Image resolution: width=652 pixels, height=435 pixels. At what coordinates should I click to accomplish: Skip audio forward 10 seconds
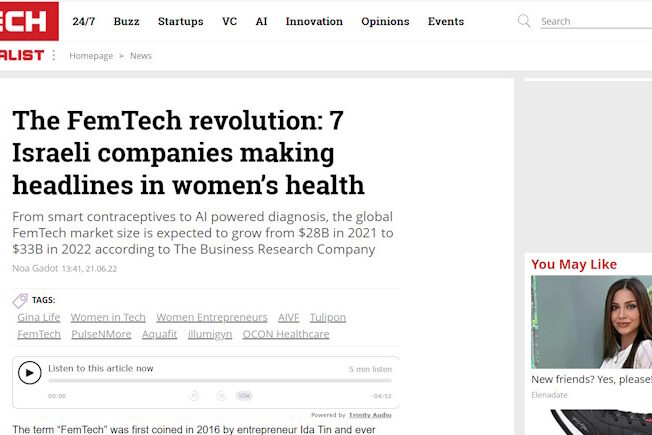(x=221, y=396)
